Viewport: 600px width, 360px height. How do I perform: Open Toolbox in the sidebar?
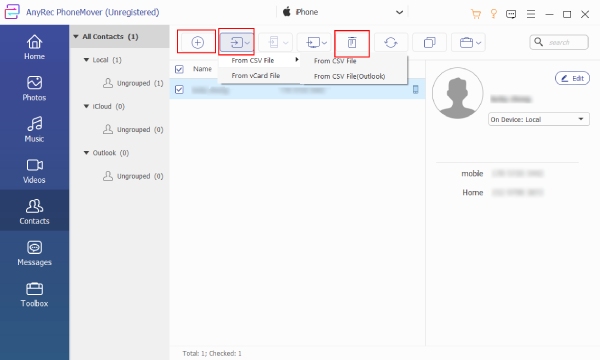pos(34,295)
